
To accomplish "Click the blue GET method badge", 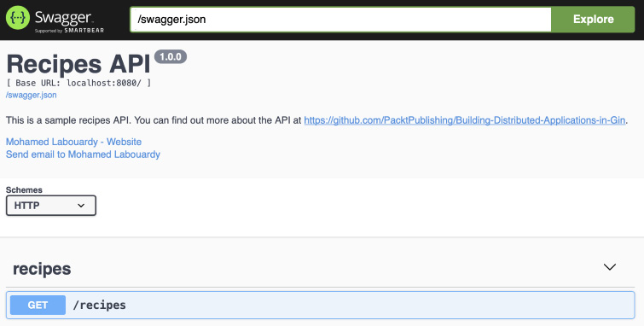I will pos(38,305).
